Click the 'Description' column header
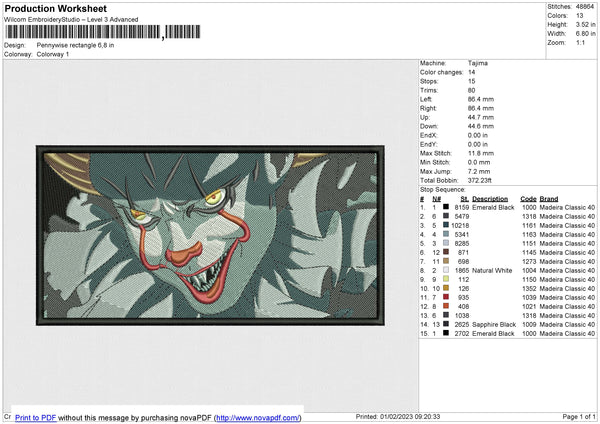 pyautogui.click(x=490, y=199)
